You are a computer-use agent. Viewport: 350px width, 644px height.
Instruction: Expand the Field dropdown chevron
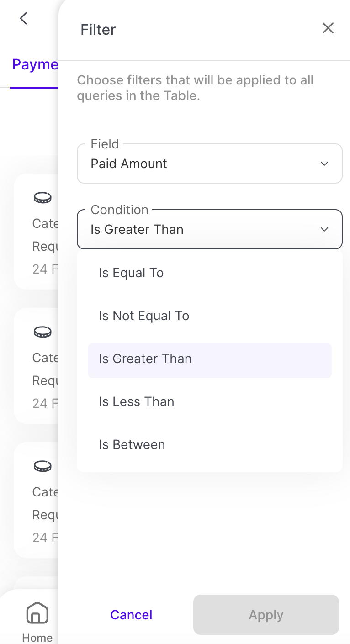324,164
